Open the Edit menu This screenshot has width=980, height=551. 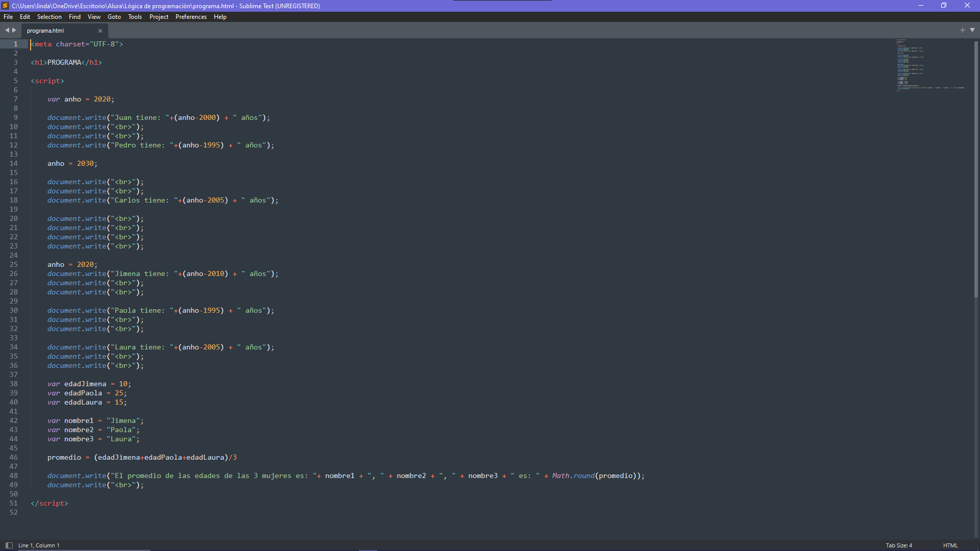pos(25,17)
